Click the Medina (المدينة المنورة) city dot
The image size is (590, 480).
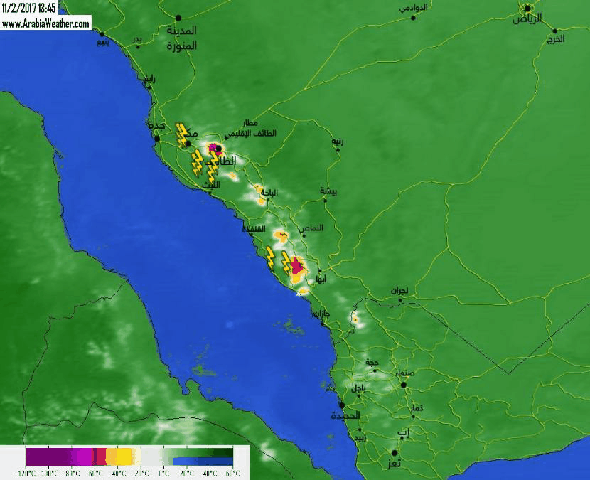click(178, 18)
